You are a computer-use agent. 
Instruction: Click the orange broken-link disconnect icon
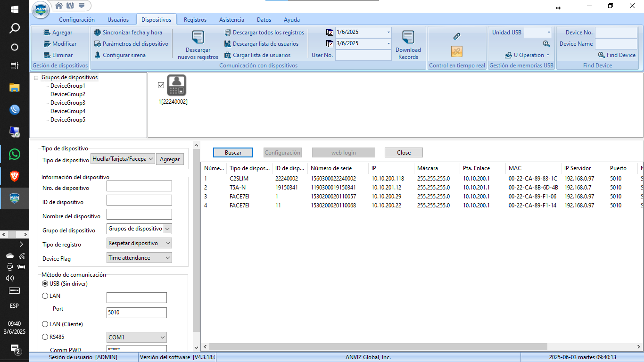point(456,51)
